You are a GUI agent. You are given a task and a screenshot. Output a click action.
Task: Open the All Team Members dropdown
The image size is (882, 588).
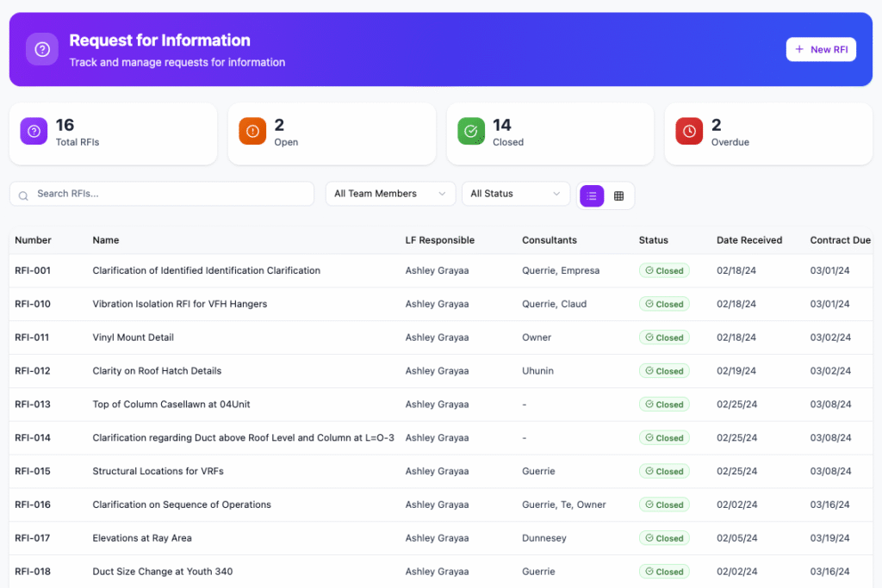[390, 194]
